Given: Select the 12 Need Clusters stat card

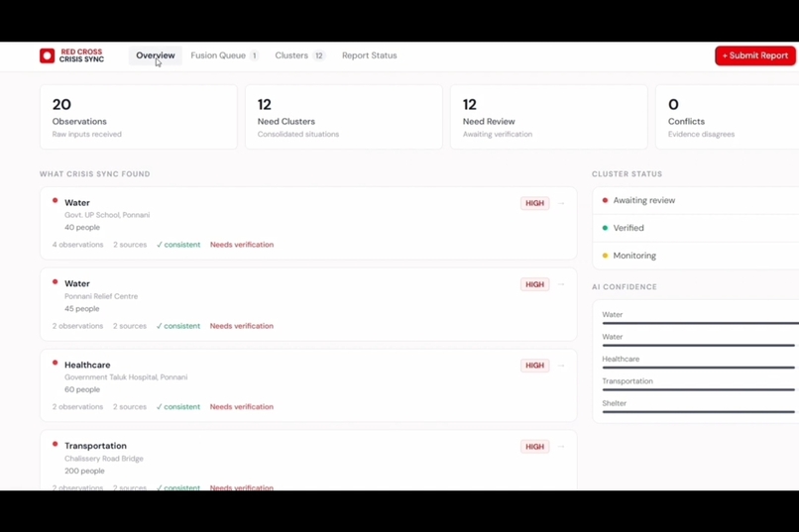Looking at the screenshot, I should pyautogui.click(x=344, y=117).
